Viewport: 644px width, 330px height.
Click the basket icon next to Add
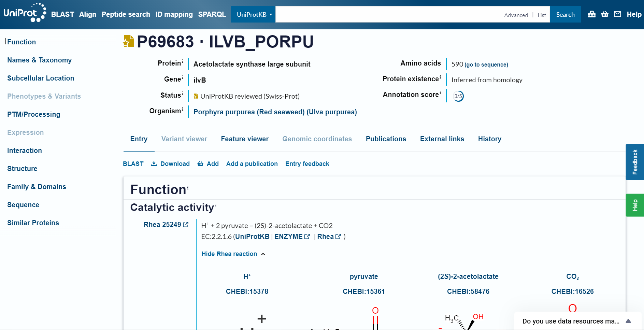click(200, 164)
